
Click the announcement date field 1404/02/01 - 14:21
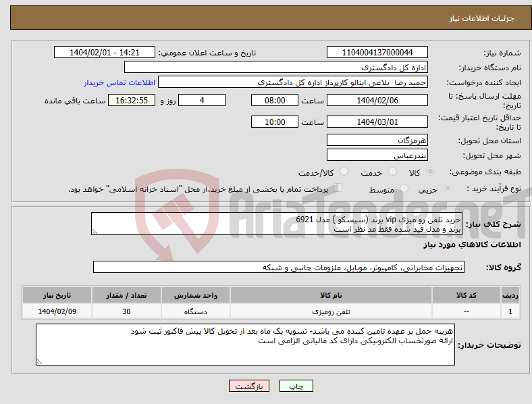coord(105,52)
